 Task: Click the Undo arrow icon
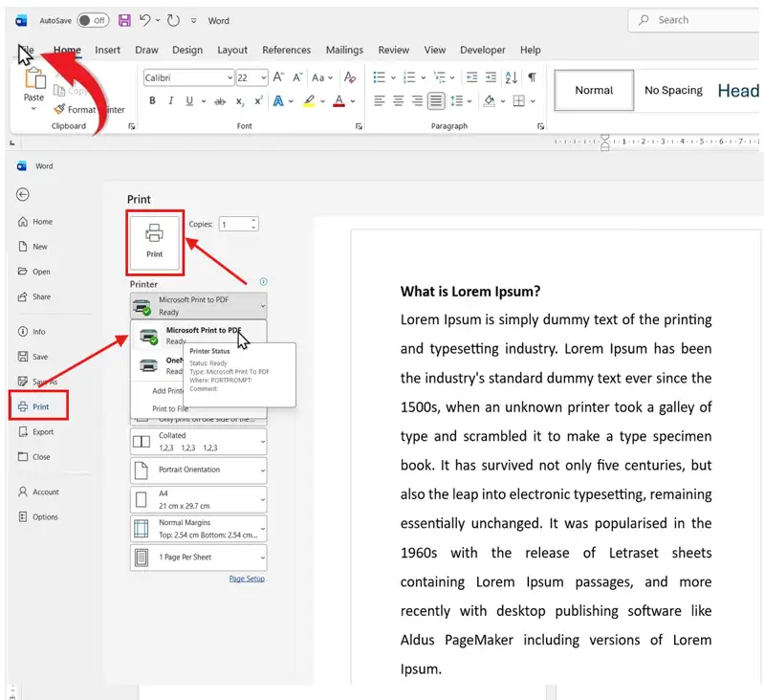144,20
